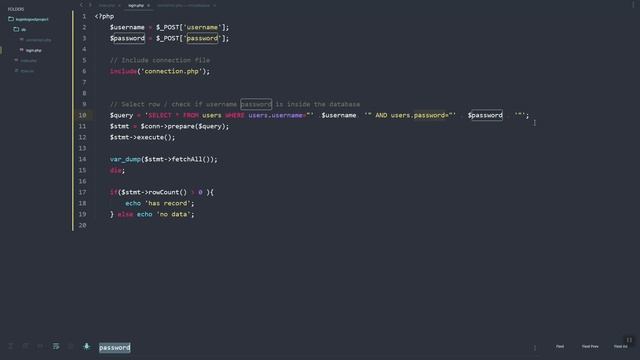Click 'no data' string on line 19
640x360 pixels.
click(173, 214)
